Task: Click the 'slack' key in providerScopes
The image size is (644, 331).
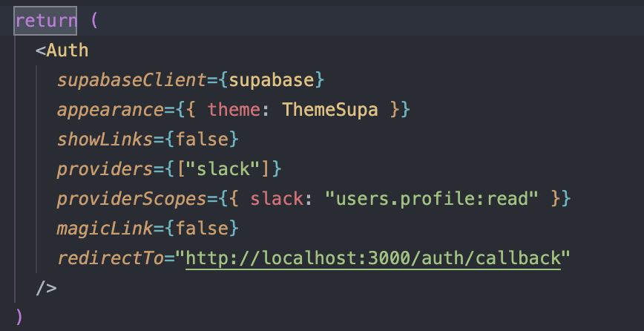Action: [x=277, y=199]
